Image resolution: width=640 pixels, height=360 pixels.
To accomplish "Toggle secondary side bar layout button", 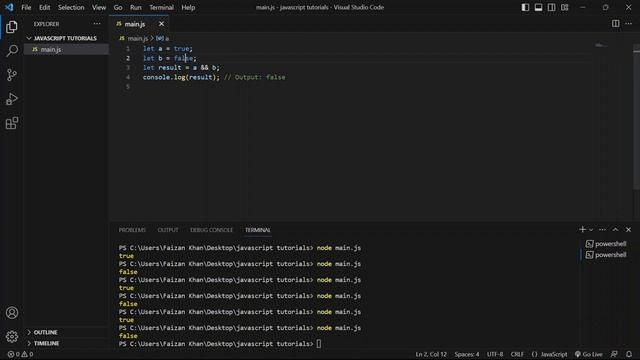I will tap(551, 7).
